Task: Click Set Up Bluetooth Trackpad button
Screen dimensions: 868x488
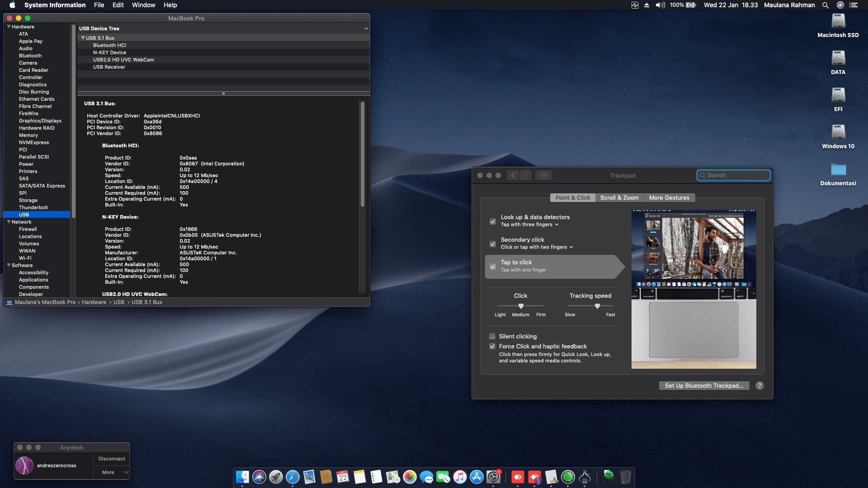Action: pos(703,385)
